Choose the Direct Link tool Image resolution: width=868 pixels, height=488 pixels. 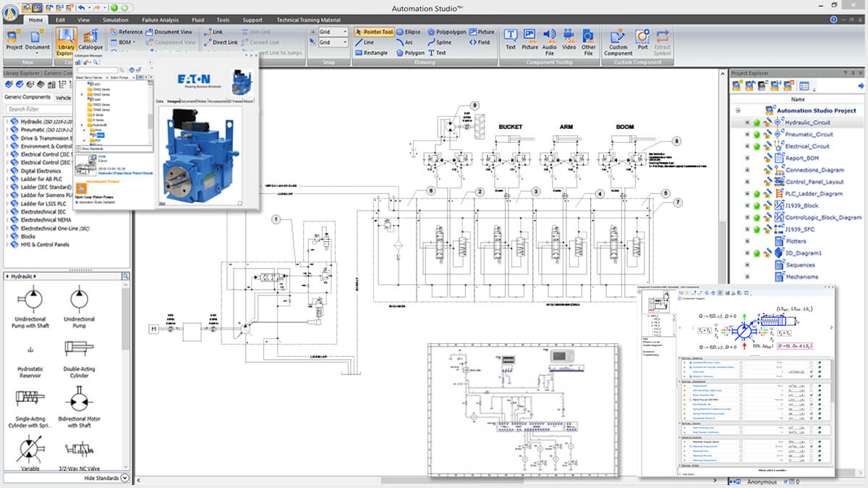pos(220,42)
